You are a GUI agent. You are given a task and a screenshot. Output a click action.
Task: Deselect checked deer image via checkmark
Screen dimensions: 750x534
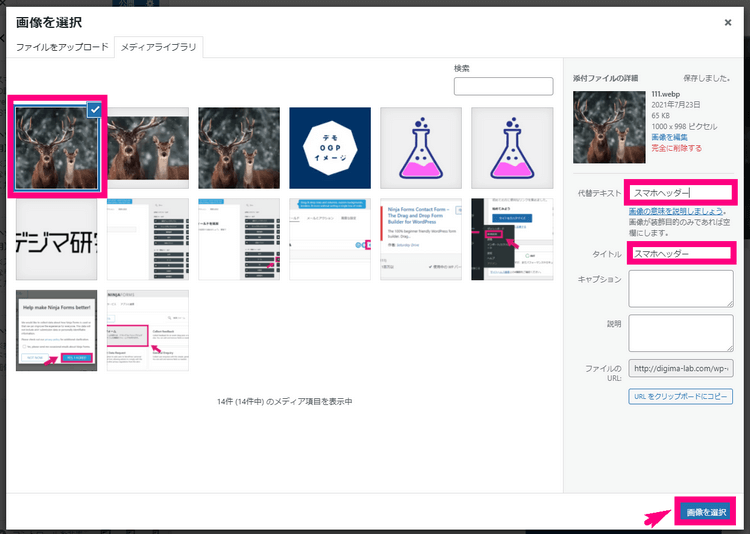[x=95, y=110]
